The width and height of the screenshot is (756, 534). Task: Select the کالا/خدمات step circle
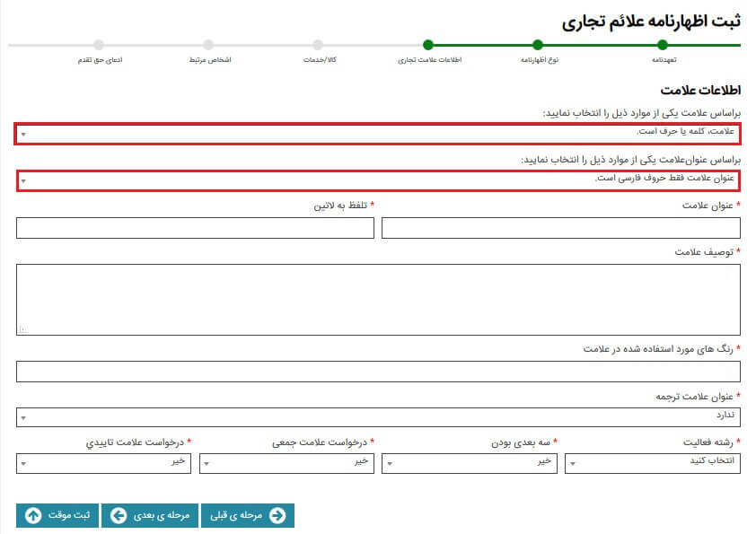tap(318, 45)
